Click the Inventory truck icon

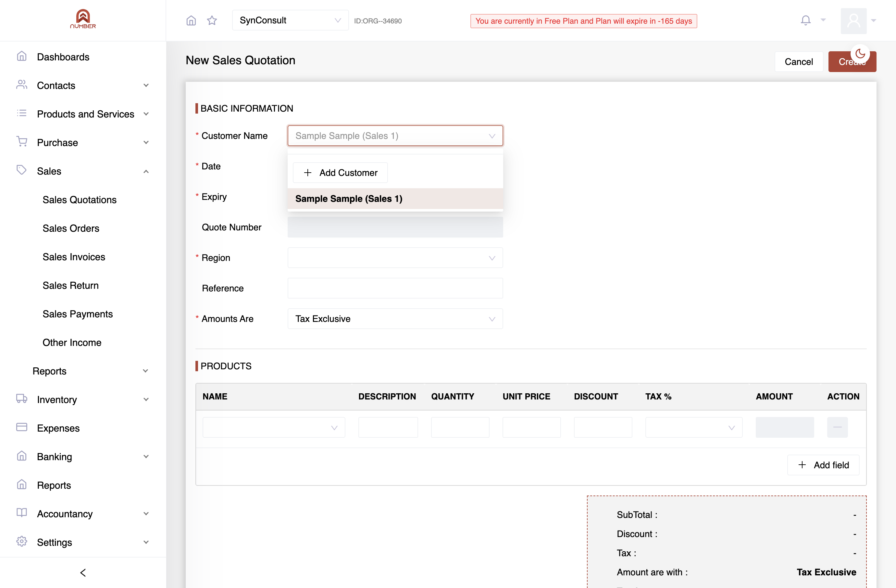click(22, 399)
